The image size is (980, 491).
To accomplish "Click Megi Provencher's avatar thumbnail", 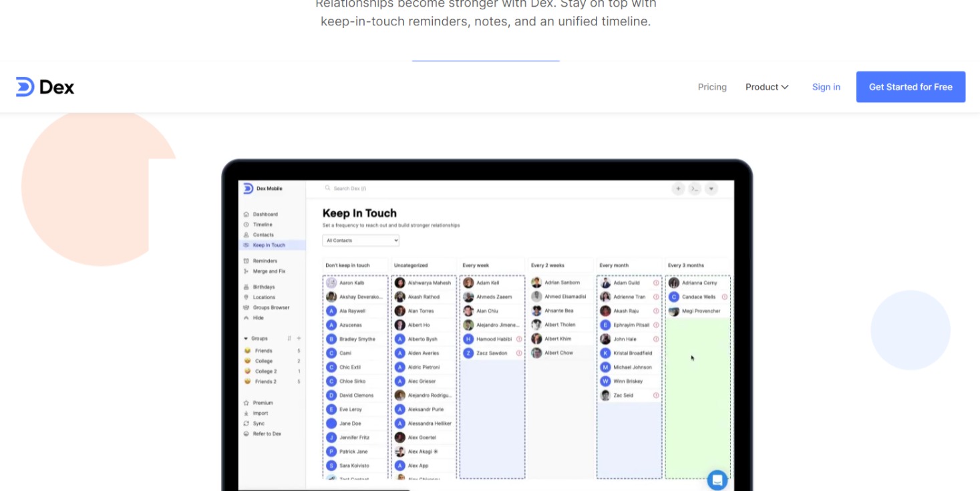I will tap(674, 311).
